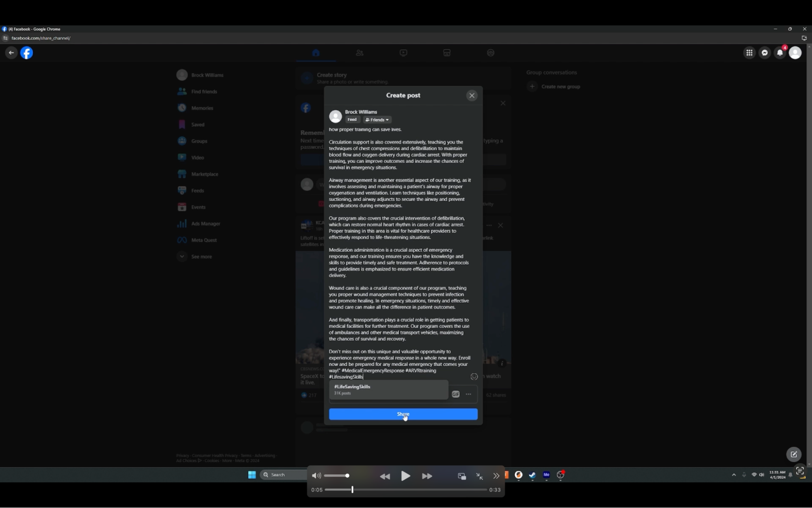The height and width of the screenshot is (508, 812).
Task: Play the video
Action: click(x=405, y=476)
